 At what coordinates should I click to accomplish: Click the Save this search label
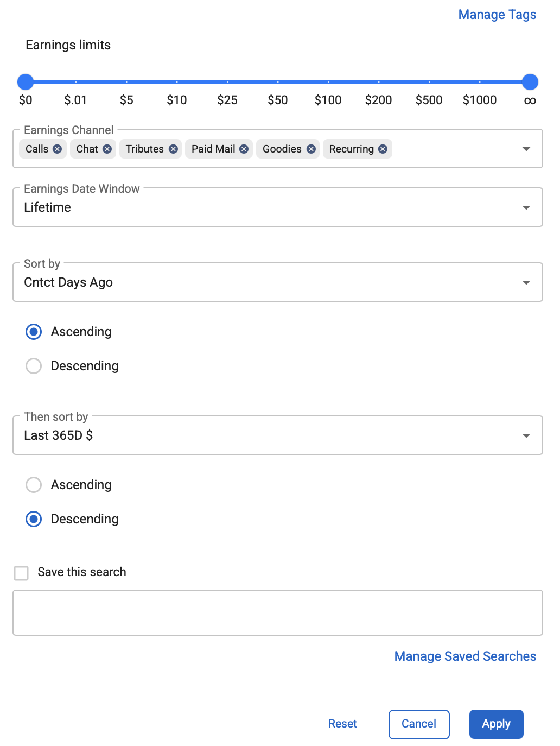click(x=82, y=572)
